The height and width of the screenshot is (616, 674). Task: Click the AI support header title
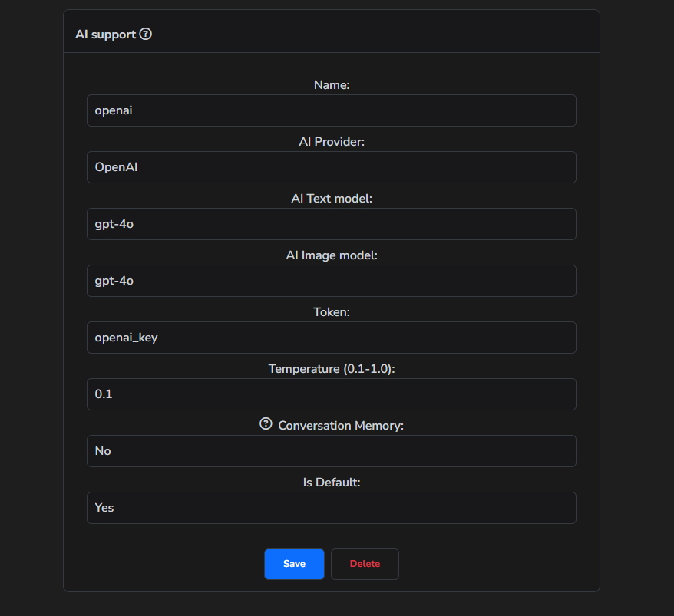(106, 34)
